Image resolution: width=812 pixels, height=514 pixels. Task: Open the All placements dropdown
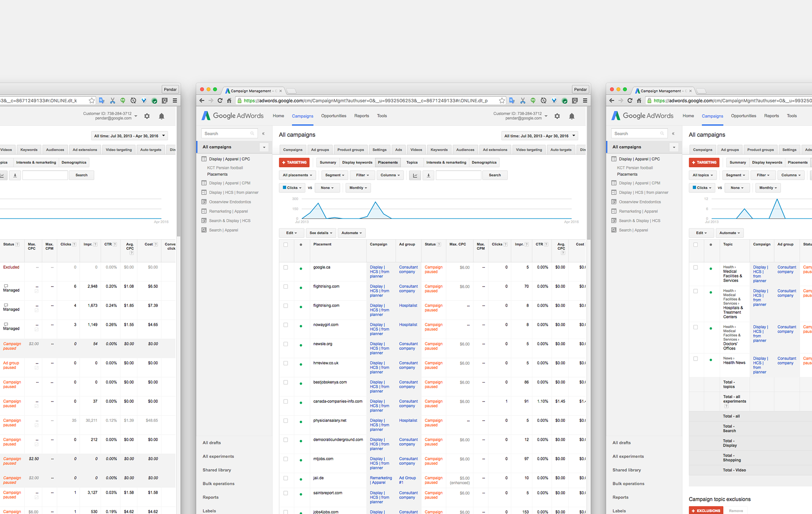click(x=297, y=175)
